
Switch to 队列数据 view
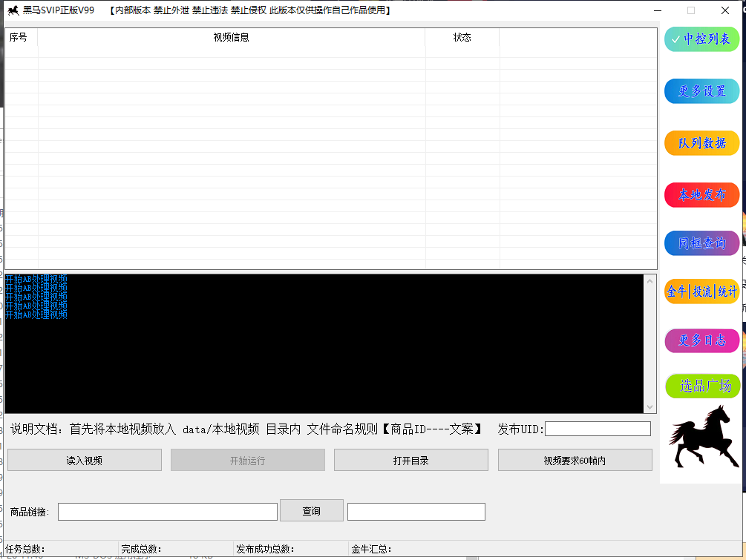click(x=701, y=143)
